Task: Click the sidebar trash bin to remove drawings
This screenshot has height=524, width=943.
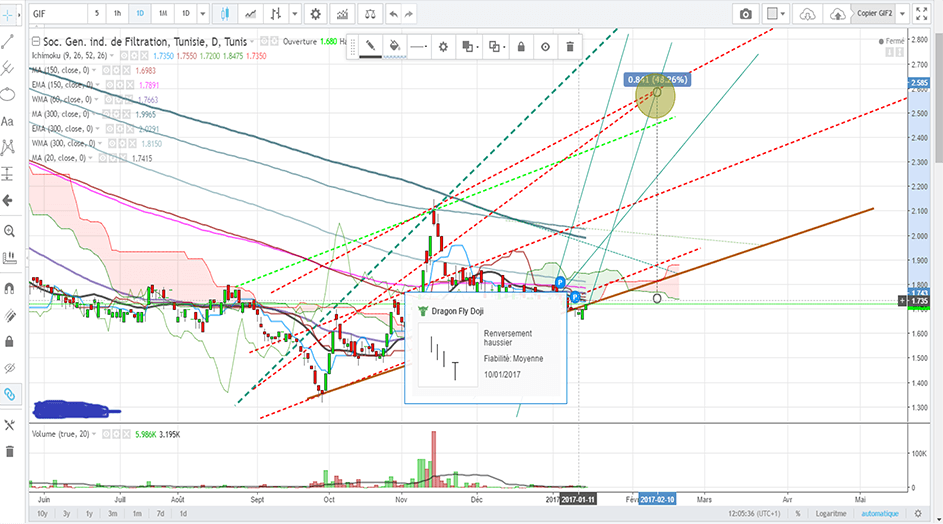Action: point(9,452)
